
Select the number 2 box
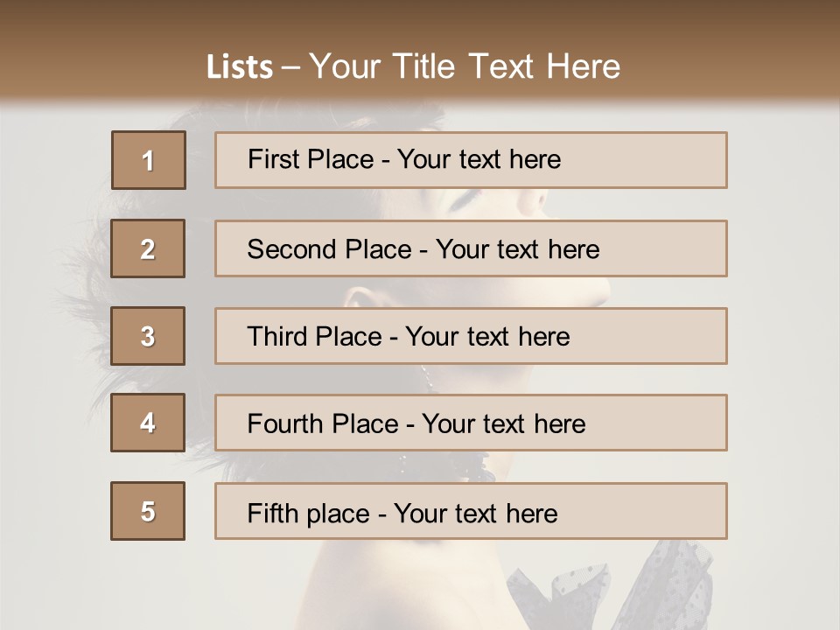(148, 248)
